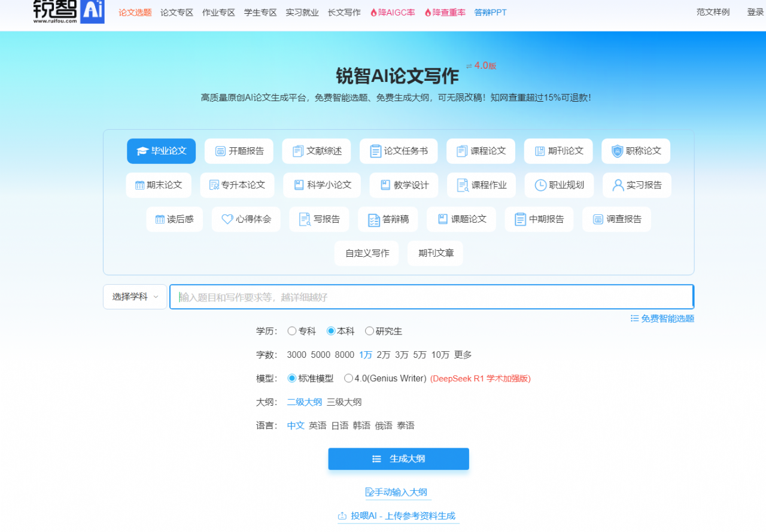Image resolution: width=766 pixels, height=532 pixels.
Task: Enable the 4.0(Genius Writer) model
Action: pyautogui.click(x=348, y=378)
